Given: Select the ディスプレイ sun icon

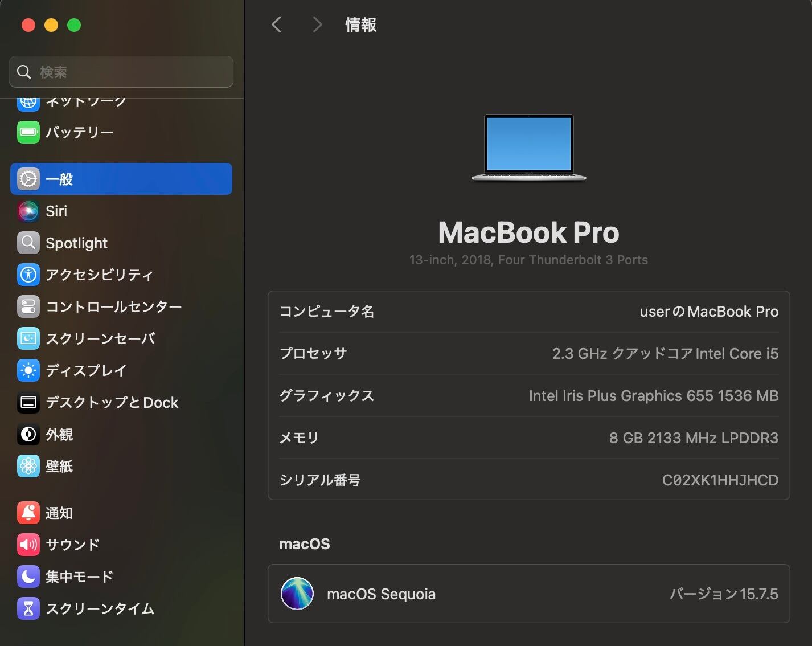Looking at the screenshot, I should (28, 371).
